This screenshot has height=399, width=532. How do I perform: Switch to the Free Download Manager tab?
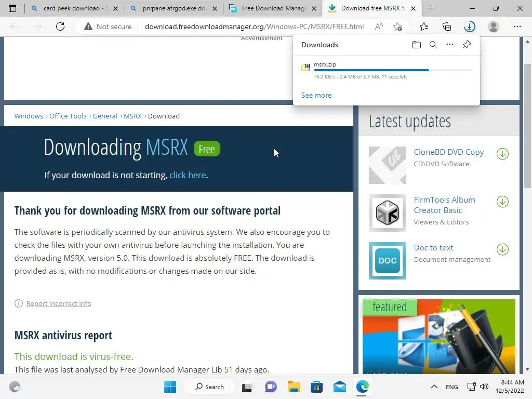click(x=272, y=8)
